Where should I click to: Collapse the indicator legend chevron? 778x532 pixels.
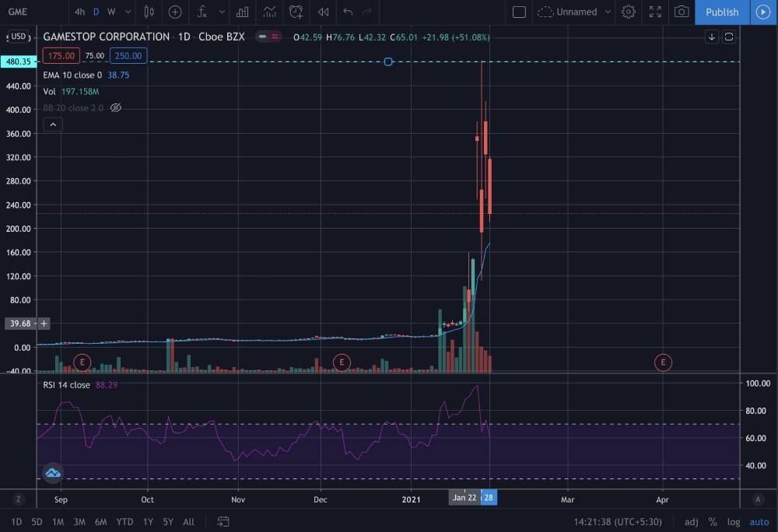click(53, 124)
